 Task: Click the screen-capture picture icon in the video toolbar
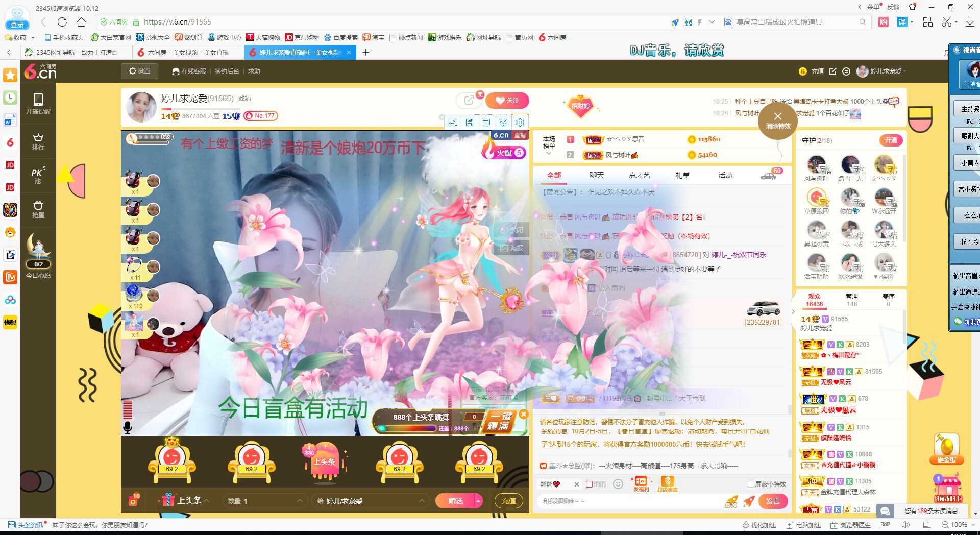[503, 123]
